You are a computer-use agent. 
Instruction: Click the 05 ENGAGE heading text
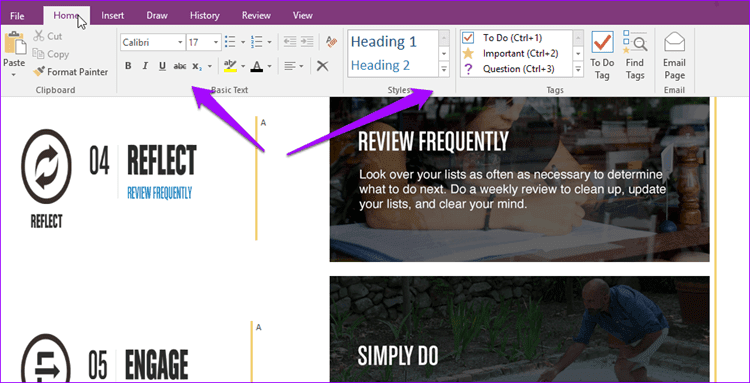(x=139, y=365)
